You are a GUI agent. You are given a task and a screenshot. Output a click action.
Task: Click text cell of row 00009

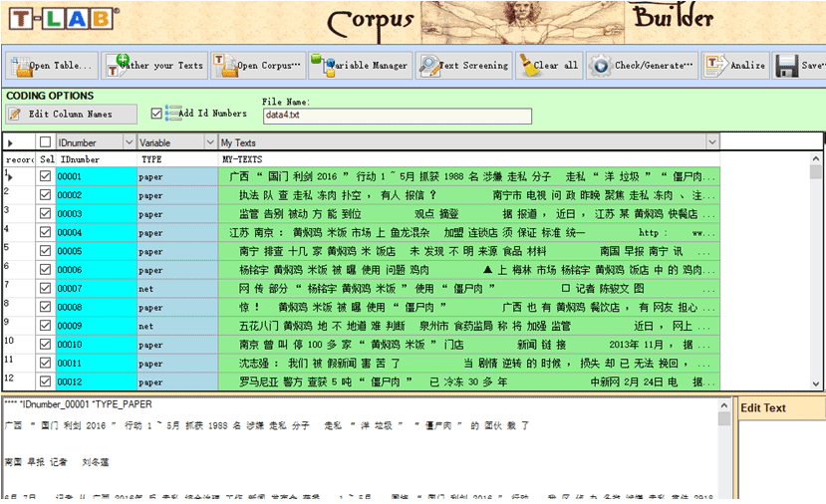click(469, 326)
